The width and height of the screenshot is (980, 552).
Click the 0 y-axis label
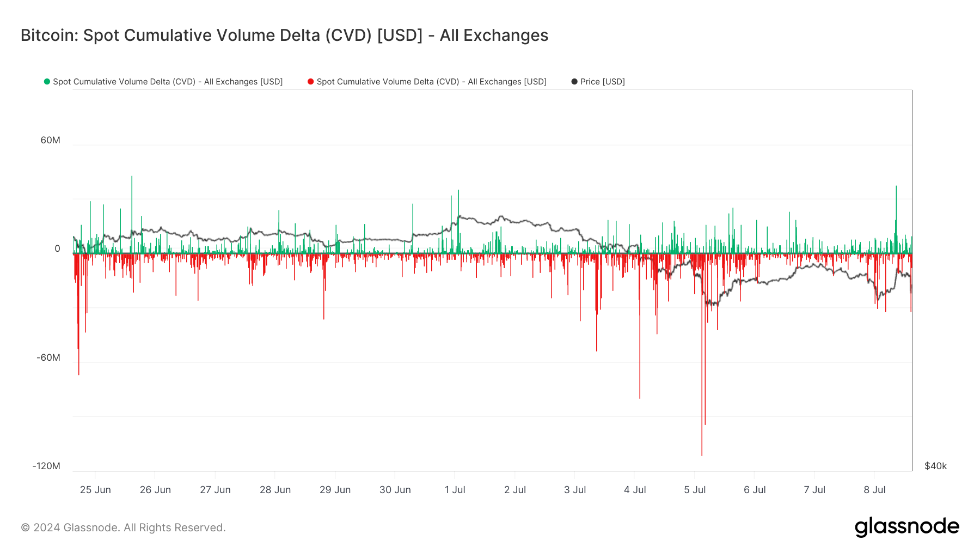[57, 249]
